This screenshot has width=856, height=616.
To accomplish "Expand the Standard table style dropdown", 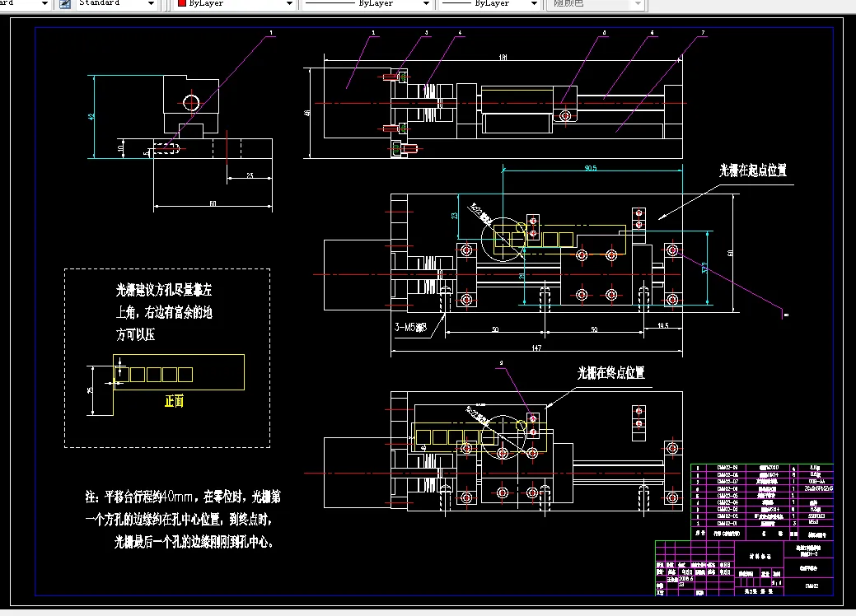I will click(152, 4).
